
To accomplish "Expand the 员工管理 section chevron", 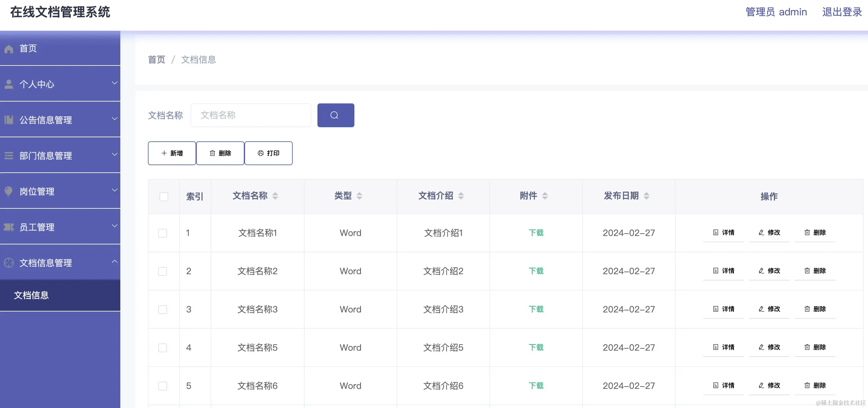I will tap(115, 226).
